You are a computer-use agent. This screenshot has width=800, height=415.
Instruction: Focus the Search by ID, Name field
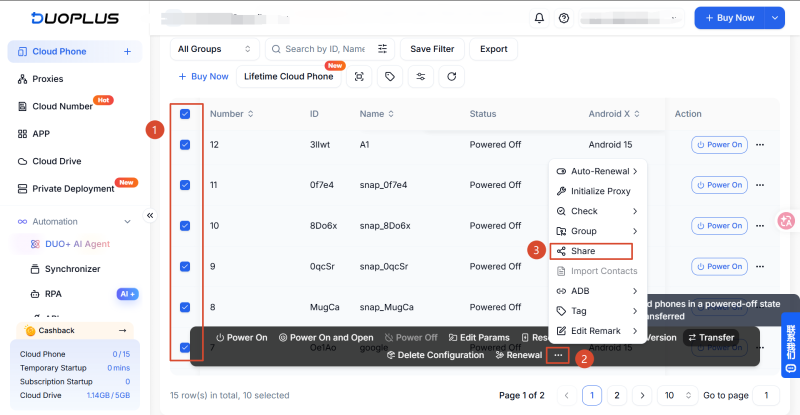coord(324,49)
